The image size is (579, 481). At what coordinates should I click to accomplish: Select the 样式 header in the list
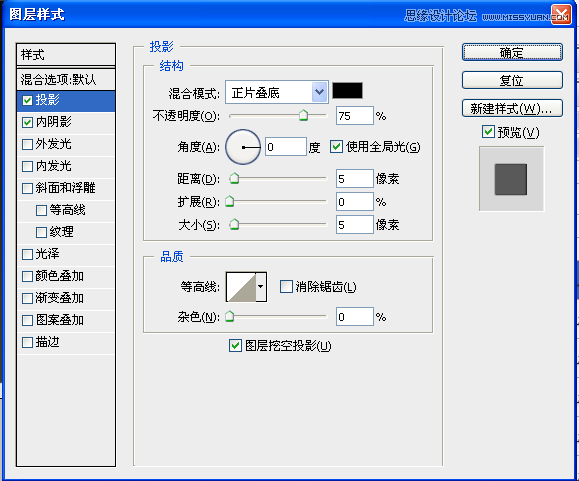coord(66,55)
